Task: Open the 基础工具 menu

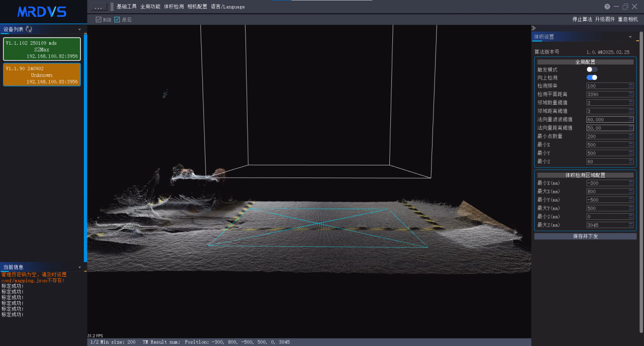Action: 127,7
